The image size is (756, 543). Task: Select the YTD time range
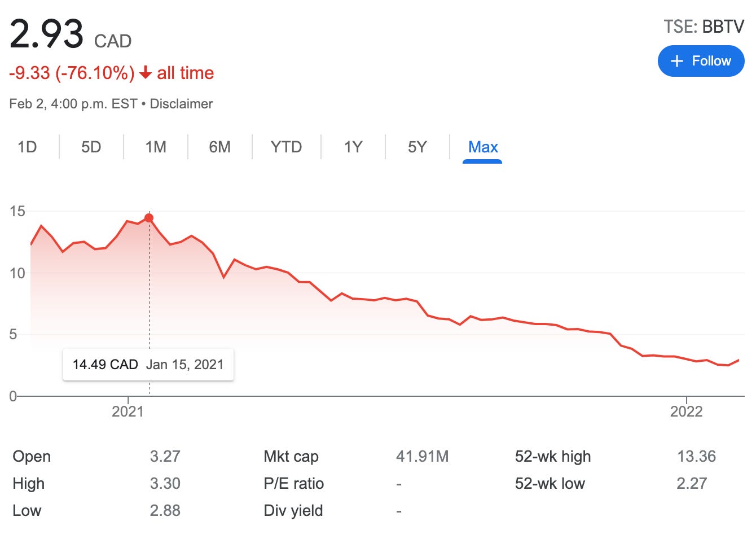click(287, 147)
